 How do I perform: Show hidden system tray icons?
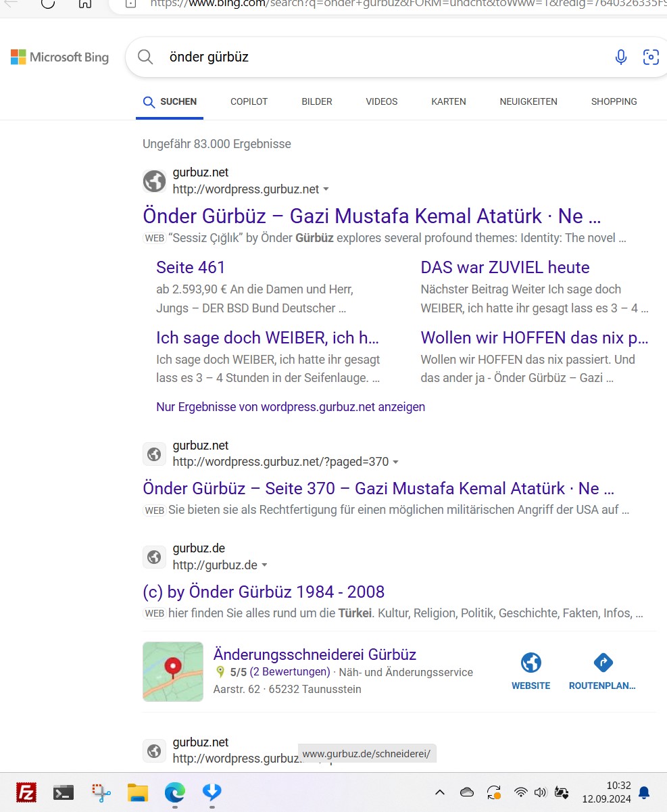tap(440, 792)
